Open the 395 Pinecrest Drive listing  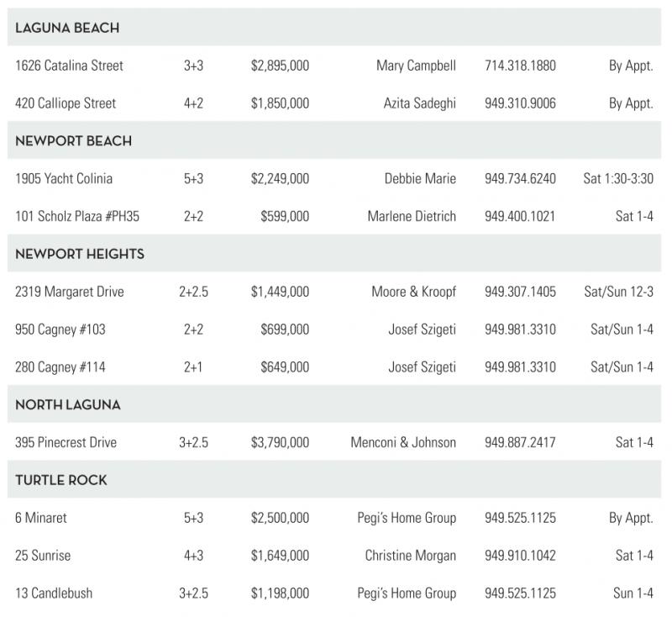pyautogui.click(x=66, y=442)
